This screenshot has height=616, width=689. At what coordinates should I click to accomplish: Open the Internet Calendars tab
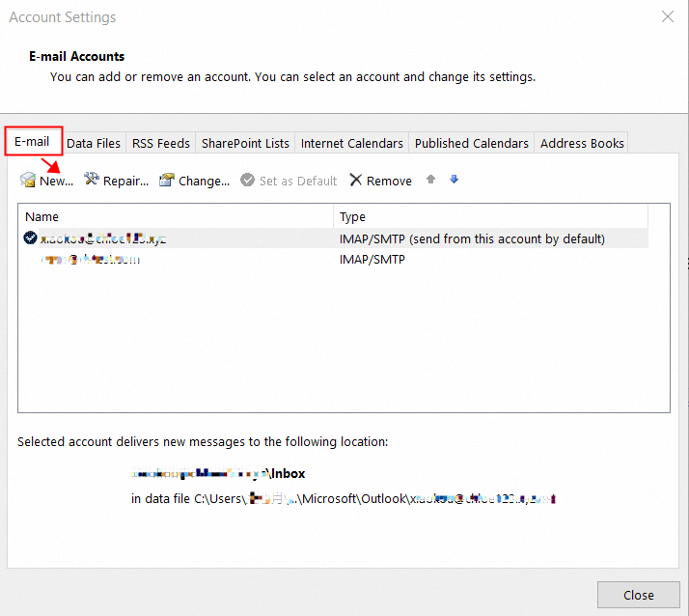click(x=352, y=143)
